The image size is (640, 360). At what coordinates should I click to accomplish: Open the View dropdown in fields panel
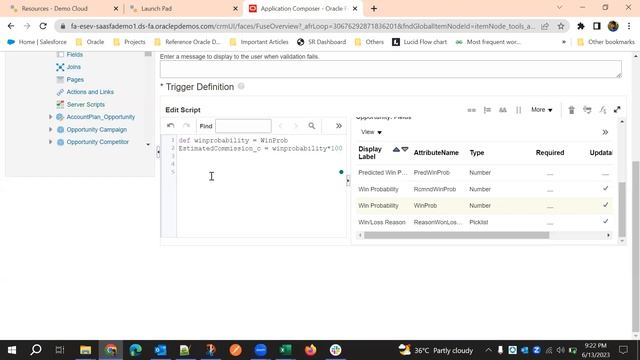pyautogui.click(x=371, y=132)
